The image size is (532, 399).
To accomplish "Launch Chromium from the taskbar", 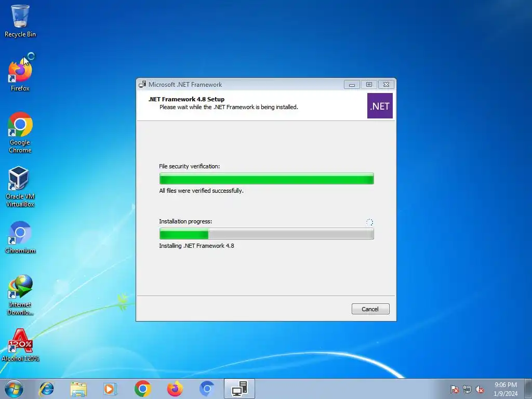I will tap(207, 389).
